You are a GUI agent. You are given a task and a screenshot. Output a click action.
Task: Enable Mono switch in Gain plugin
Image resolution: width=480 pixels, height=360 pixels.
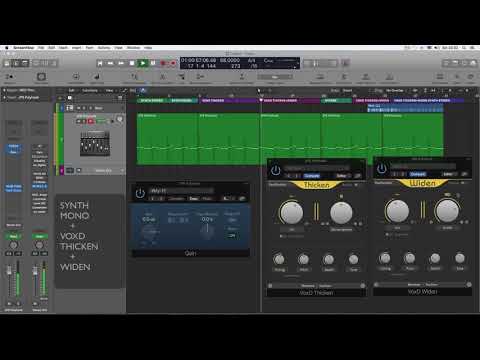232,235
